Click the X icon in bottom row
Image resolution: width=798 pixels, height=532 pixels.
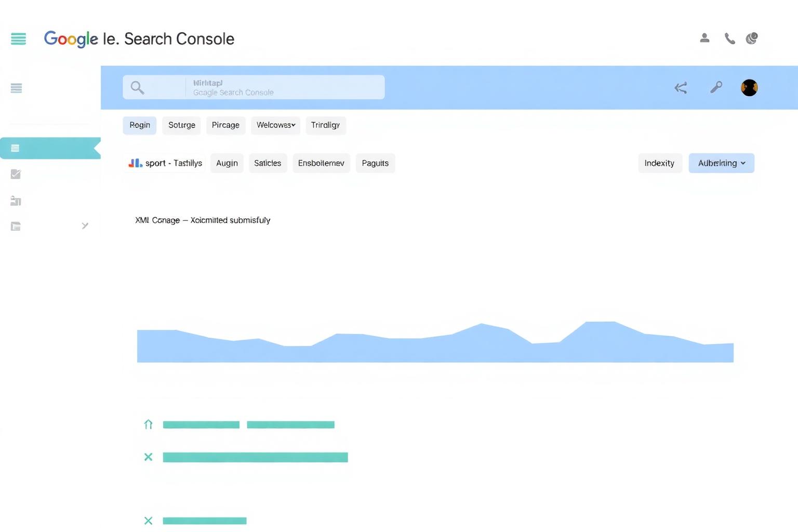[148, 521]
